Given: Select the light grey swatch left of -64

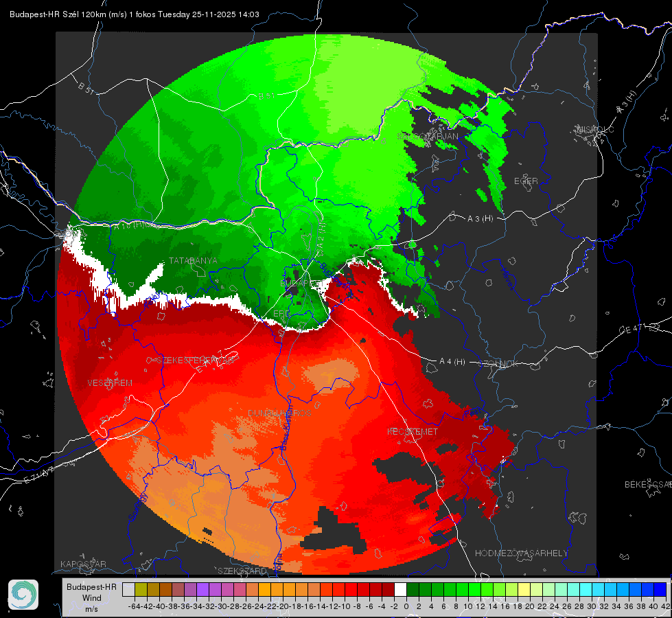Looking at the screenshot, I should click(x=128, y=589).
